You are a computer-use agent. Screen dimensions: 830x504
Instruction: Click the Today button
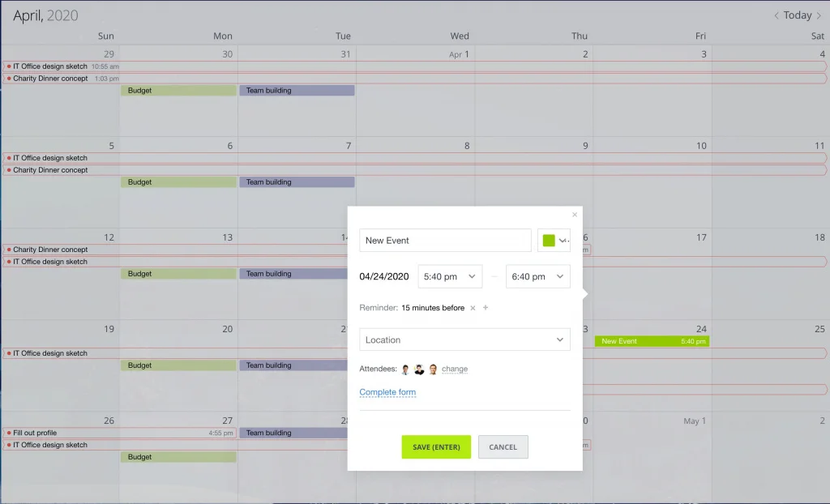pyautogui.click(x=797, y=15)
